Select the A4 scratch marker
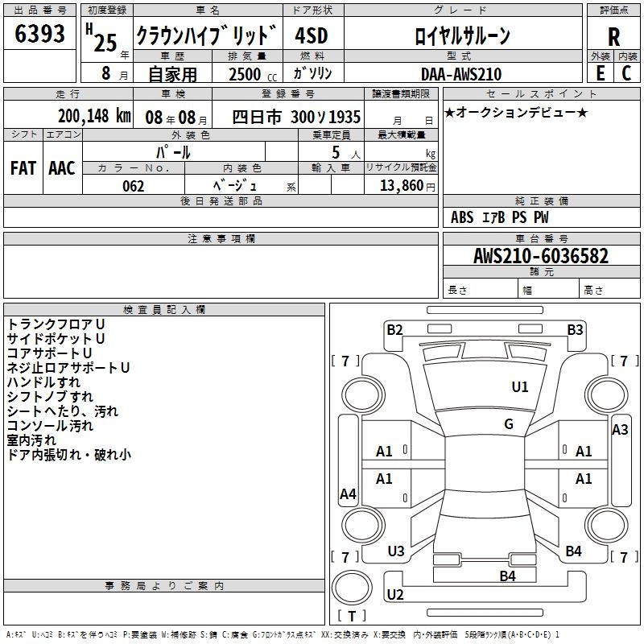Viewport: 644px width, 644px height. 348,494
